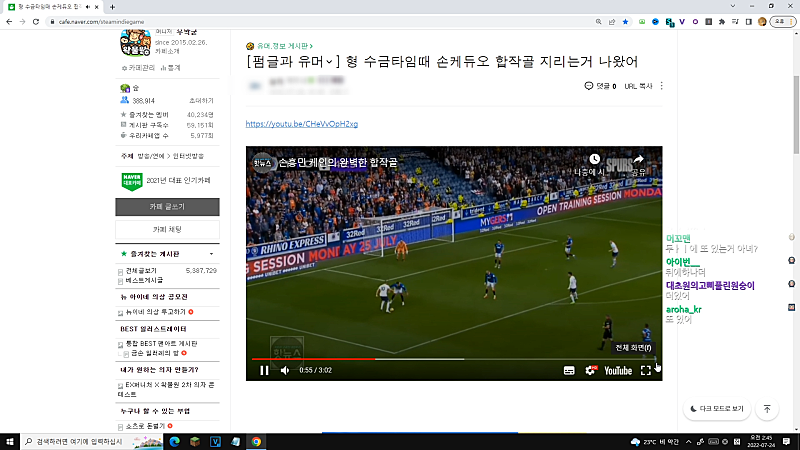The height and width of the screenshot is (450, 800).
Task: Click the 초대하기 invite link
Action: [201, 101]
